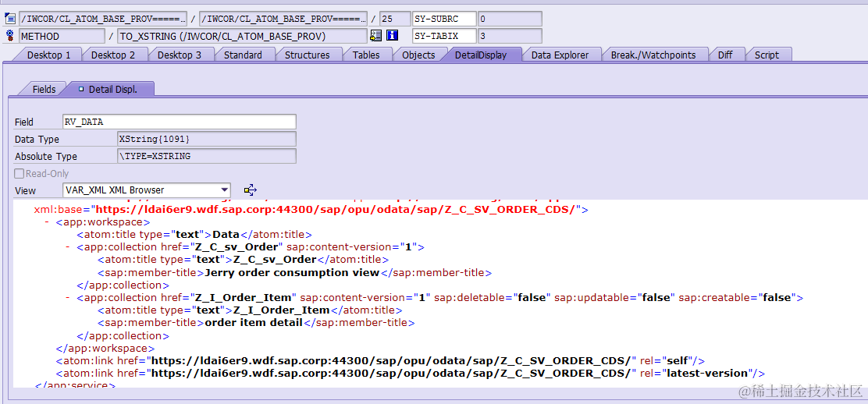Screen dimensions: 868x404
Task: Click the closing app:workspace tag
Action: coord(105,348)
